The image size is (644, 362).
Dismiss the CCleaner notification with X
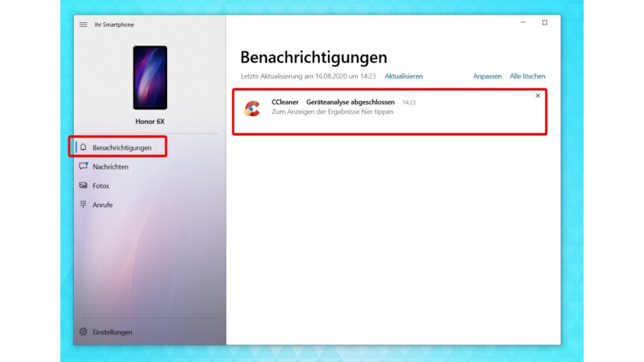tap(537, 95)
